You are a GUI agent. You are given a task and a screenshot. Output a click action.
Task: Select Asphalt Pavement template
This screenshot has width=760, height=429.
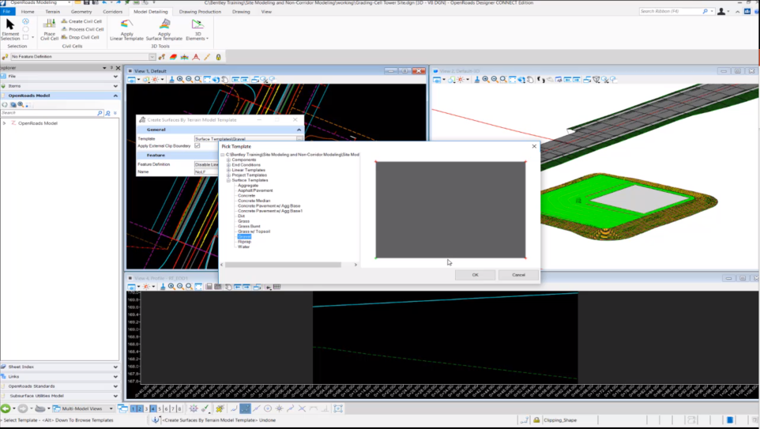[x=255, y=191]
